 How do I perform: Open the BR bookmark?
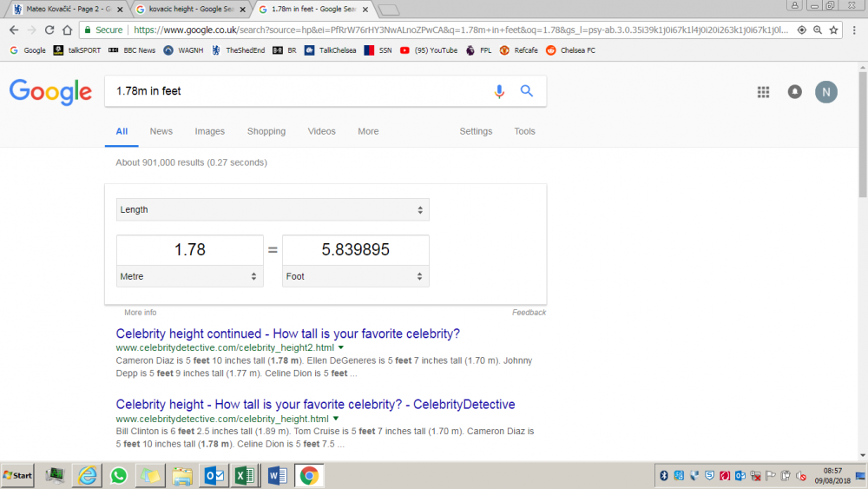tap(285, 50)
